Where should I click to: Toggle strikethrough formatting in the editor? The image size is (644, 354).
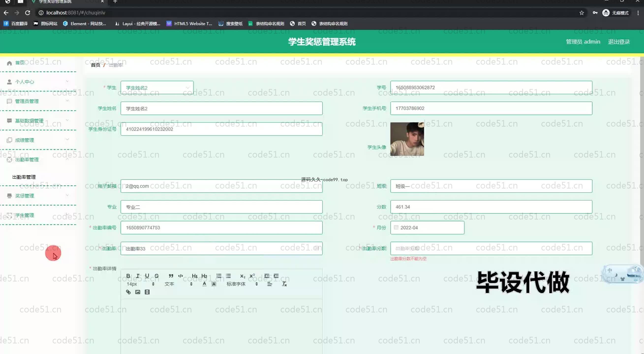coord(156,276)
